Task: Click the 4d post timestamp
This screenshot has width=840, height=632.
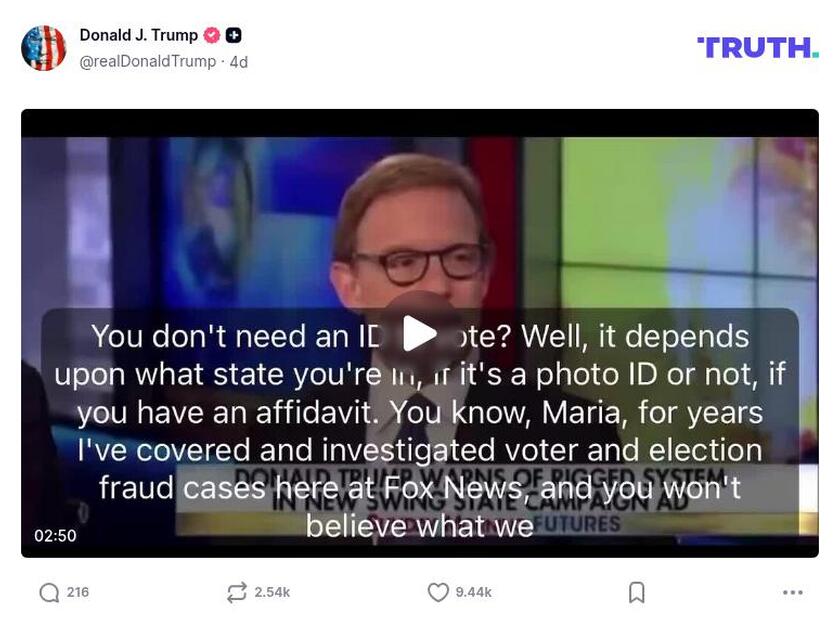Action: pyautogui.click(x=238, y=62)
